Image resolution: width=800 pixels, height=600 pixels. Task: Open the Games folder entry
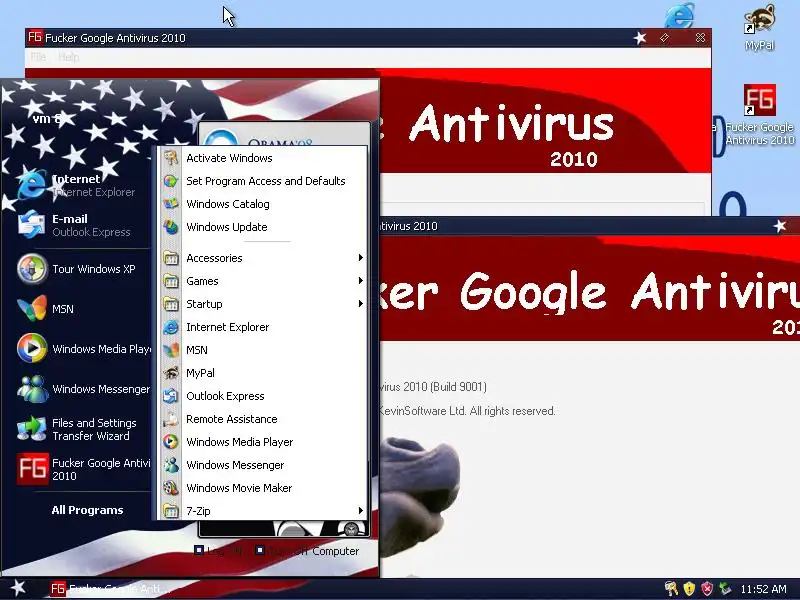[x=263, y=281]
